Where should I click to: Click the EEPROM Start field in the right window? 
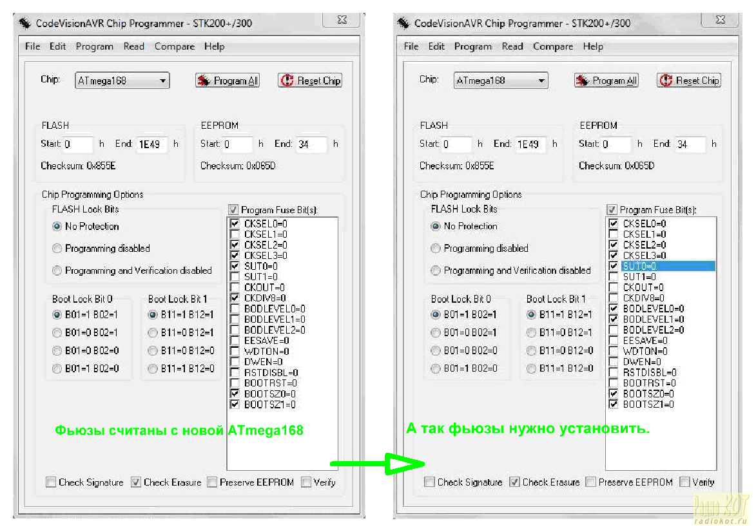coord(615,144)
